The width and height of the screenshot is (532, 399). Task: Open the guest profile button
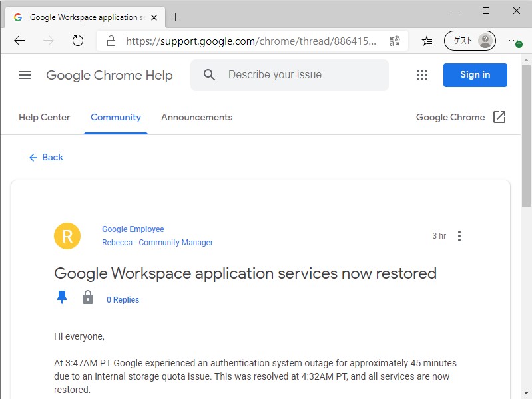click(470, 41)
